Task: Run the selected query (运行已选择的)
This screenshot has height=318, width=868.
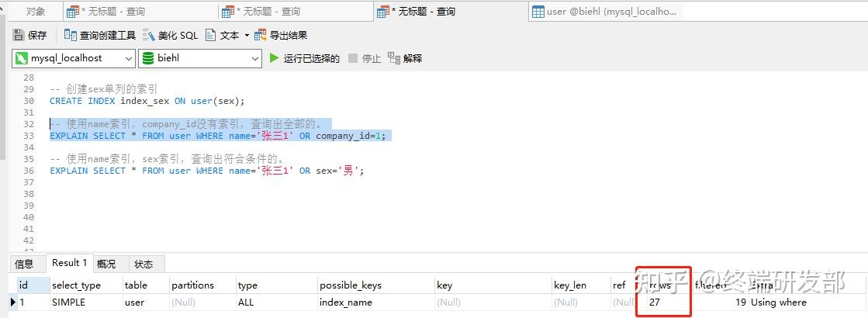Action: (305, 58)
